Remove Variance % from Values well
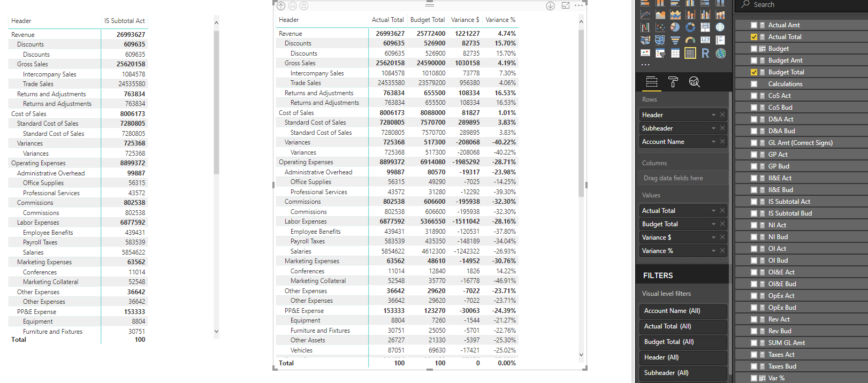868x383 pixels. coord(722,251)
